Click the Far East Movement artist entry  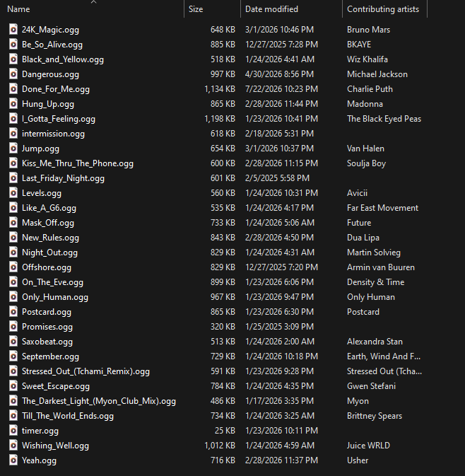(382, 208)
